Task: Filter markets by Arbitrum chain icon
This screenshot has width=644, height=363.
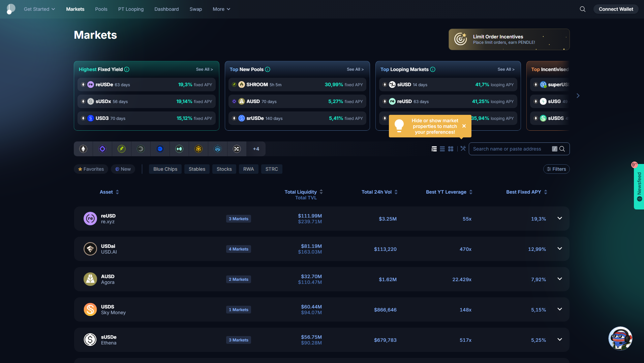Action: pyautogui.click(x=218, y=149)
